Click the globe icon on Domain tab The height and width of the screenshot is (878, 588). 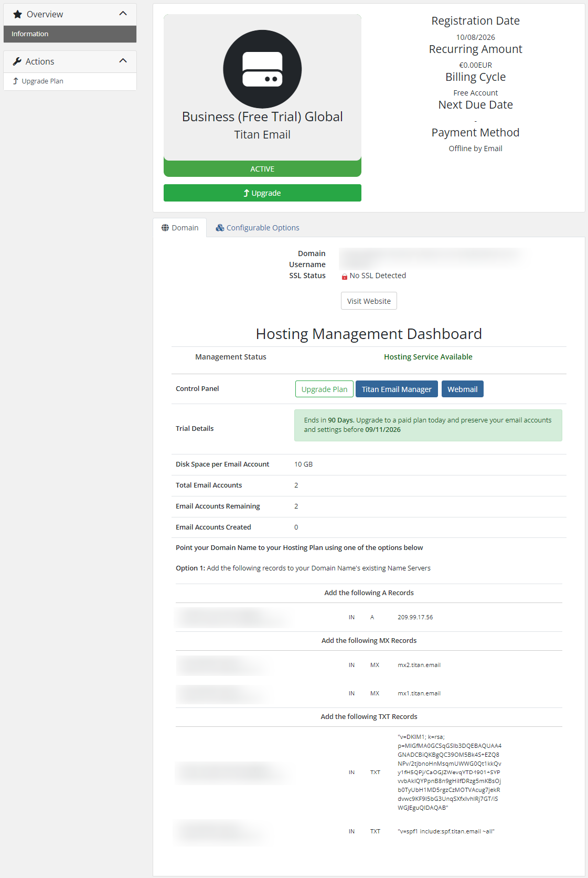click(x=165, y=228)
